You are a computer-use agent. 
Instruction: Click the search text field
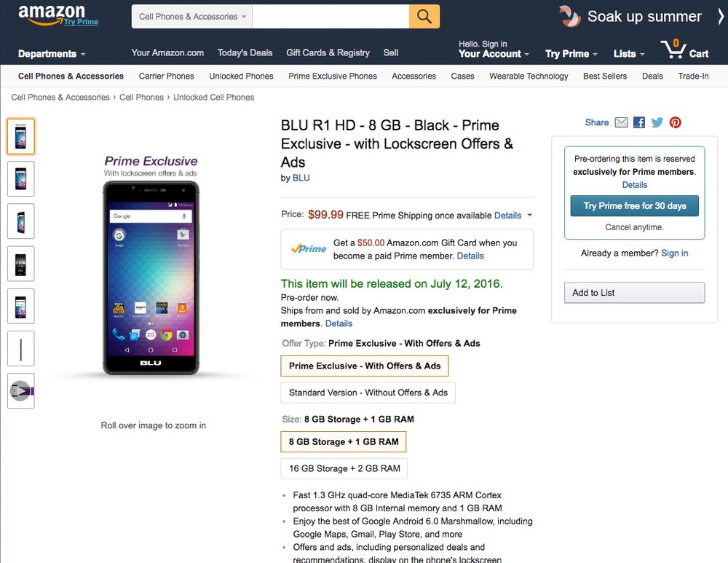[x=331, y=16]
